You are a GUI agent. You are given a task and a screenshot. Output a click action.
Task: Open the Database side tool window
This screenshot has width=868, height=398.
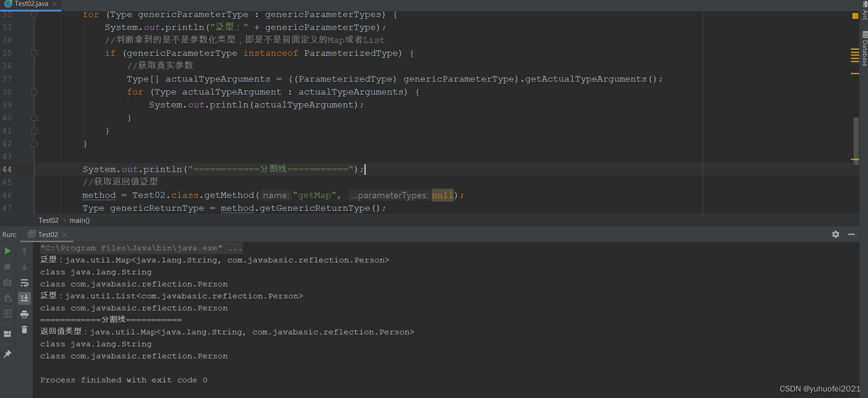pyautogui.click(x=864, y=49)
